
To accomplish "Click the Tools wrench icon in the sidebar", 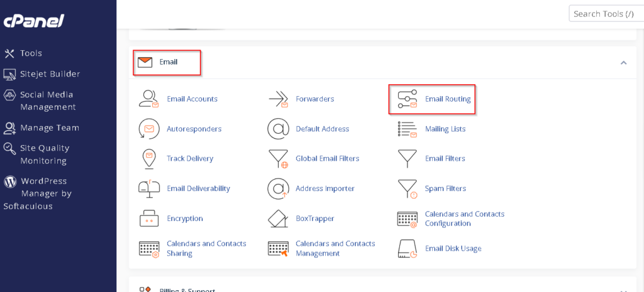I will (x=9, y=53).
